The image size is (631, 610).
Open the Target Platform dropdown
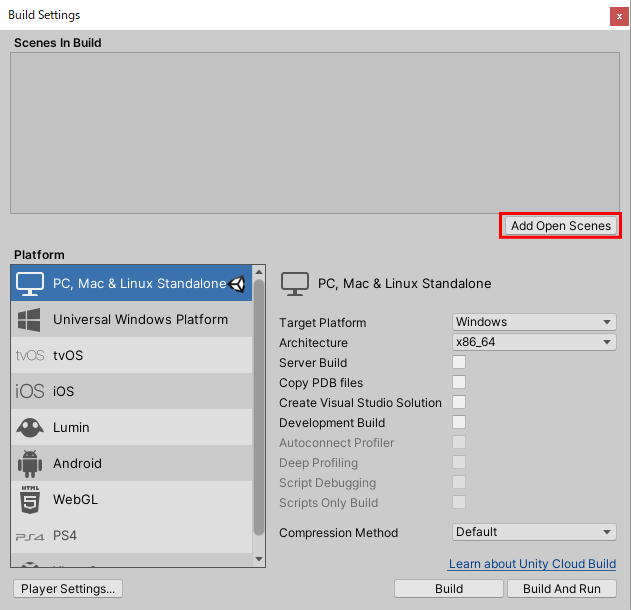point(534,322)
